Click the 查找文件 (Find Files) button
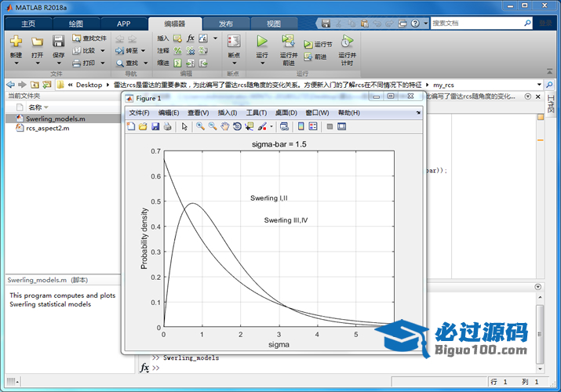This screenshot has height=392, width=561. point(89,38)
